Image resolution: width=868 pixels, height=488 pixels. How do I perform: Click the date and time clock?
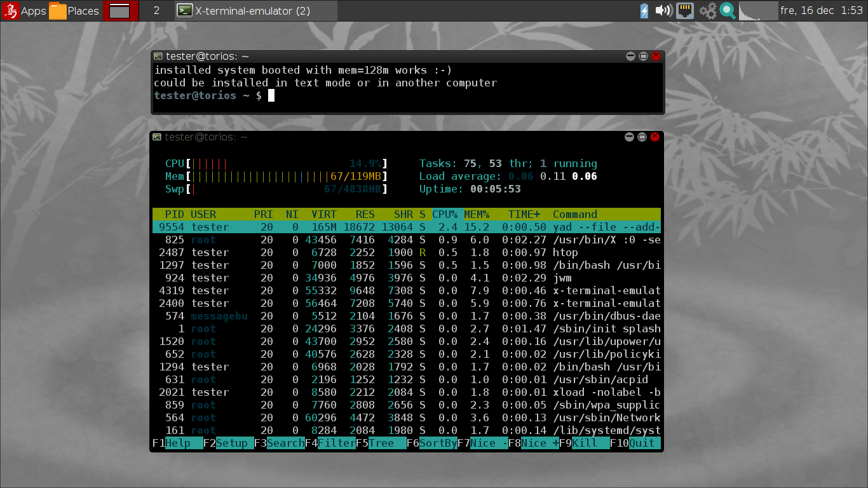tap(821, 11)
